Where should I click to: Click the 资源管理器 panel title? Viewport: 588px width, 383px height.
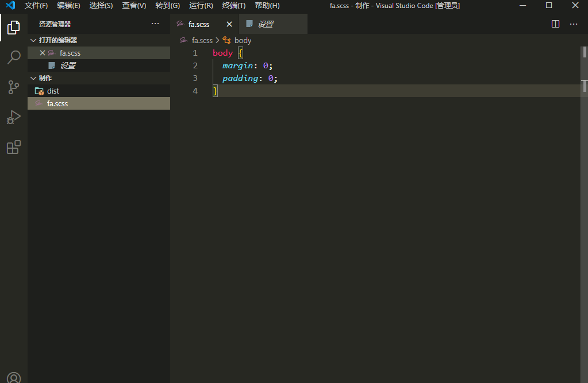(55, 24)
